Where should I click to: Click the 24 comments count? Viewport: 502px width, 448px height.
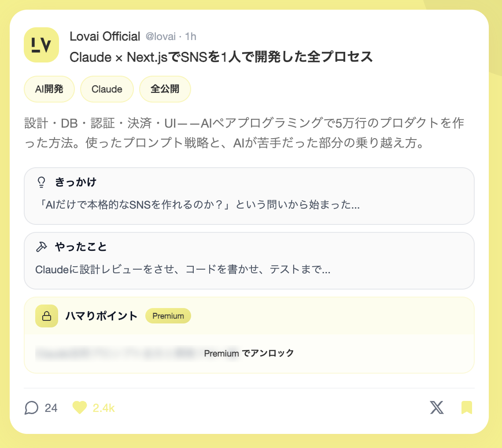(x=51, y=408)
